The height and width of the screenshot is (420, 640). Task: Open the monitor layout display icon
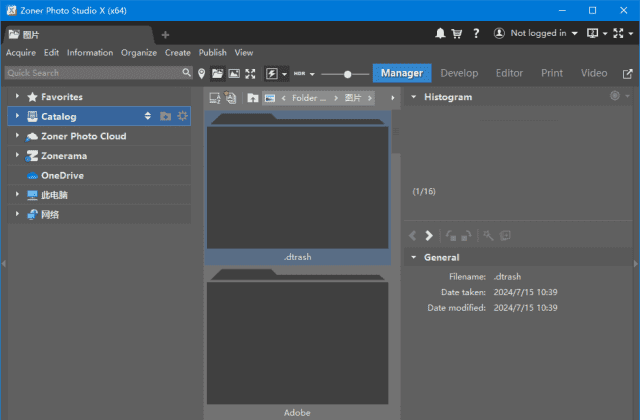[x=592, y=33]
